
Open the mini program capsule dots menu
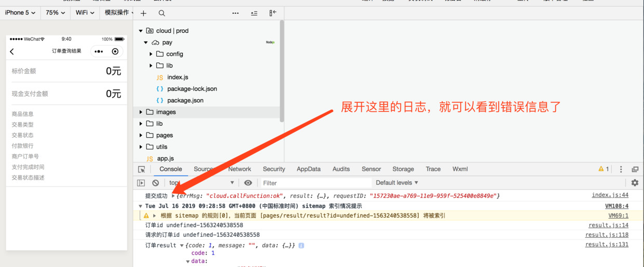[99, 51]
